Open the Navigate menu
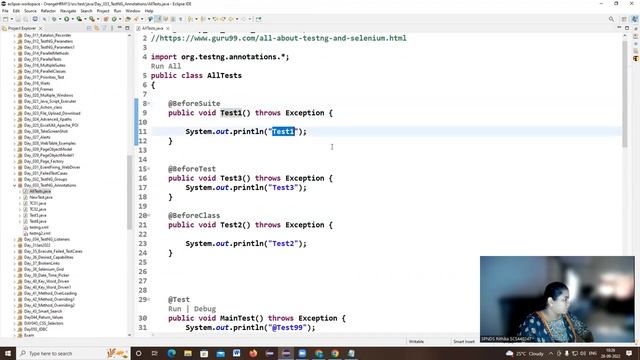The width and height of the screenshot is (640, 360). (68, 11)
